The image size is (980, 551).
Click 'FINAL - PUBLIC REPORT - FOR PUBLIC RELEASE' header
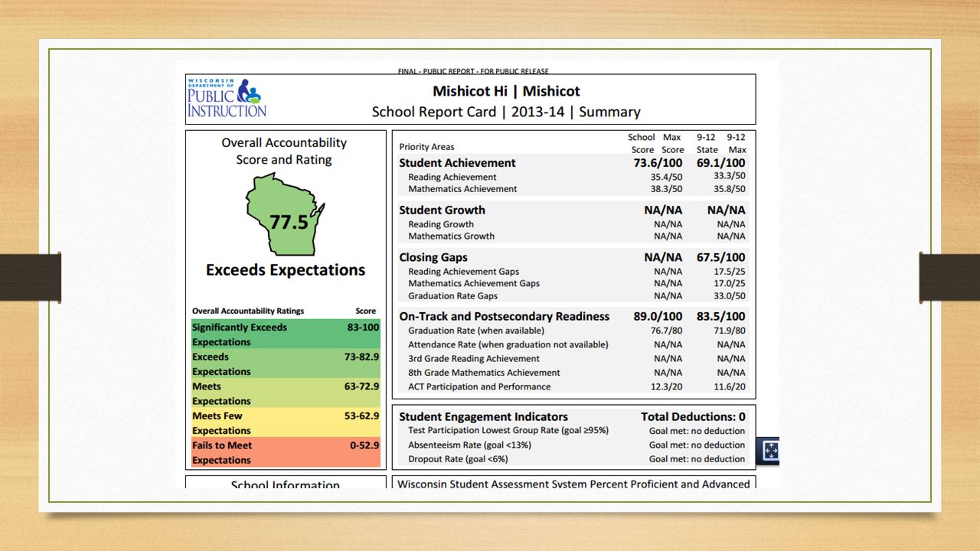[473, 71]
